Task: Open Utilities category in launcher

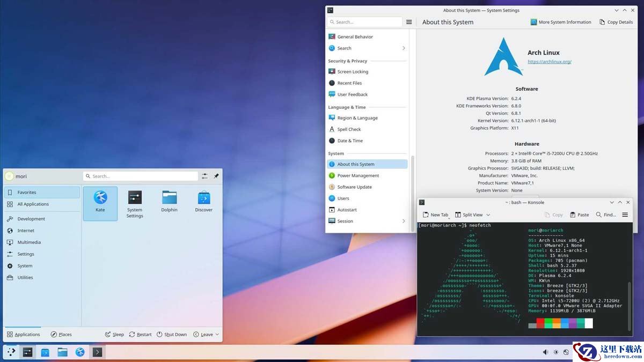Action: [42, 278]
